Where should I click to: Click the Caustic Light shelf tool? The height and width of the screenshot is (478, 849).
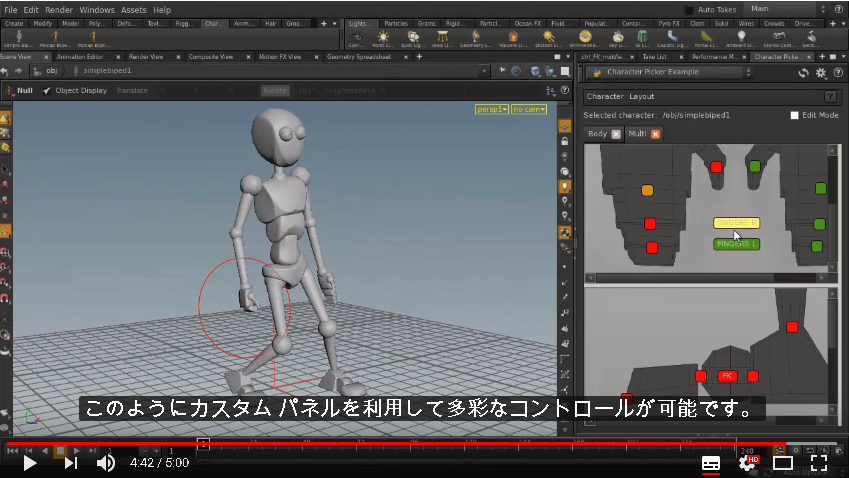tap(672, 39)
